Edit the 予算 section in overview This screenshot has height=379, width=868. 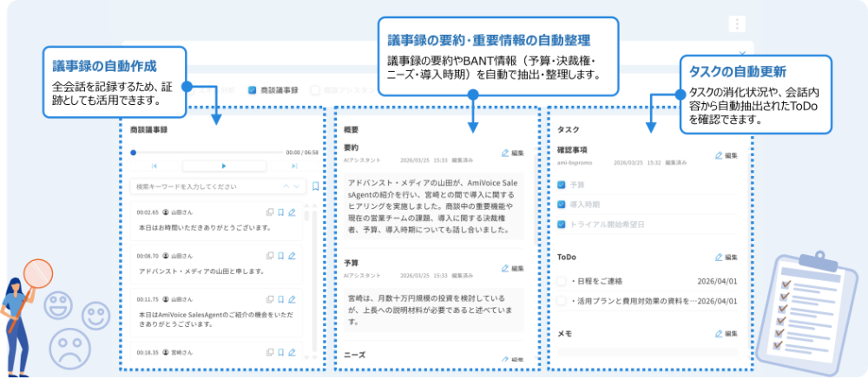[x=513, y=268]
